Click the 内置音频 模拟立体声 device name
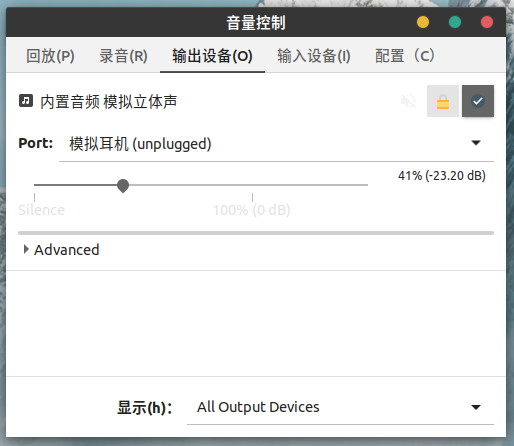The height and width of the screenshot is (446, 514). pos(109,102)
